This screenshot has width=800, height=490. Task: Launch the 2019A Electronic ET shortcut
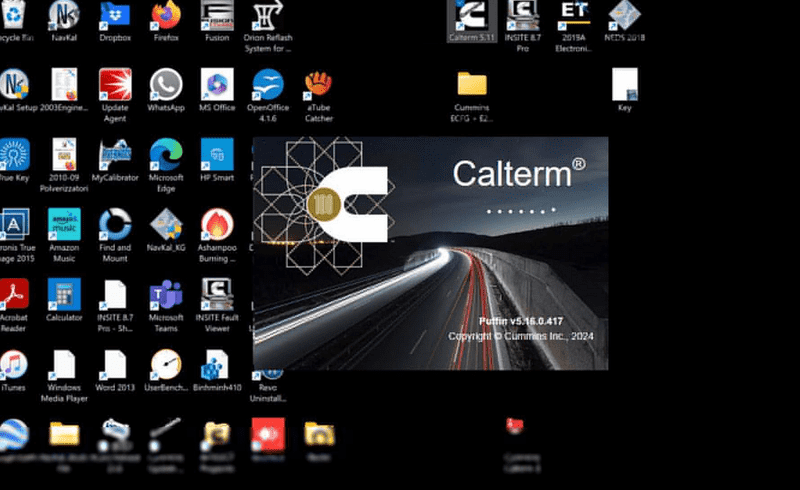coord(574,26)
